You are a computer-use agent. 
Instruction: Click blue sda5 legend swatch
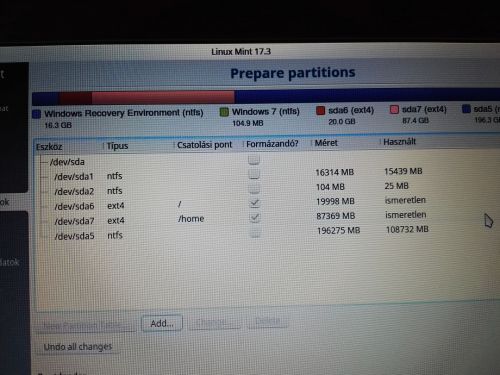click(466, 108)
